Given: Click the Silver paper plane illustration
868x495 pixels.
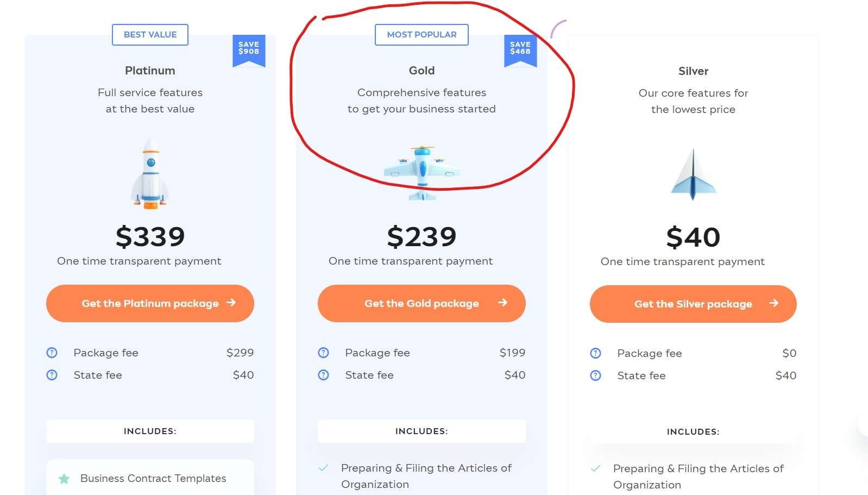Looking at the screenshot, I should click(693, 175).
